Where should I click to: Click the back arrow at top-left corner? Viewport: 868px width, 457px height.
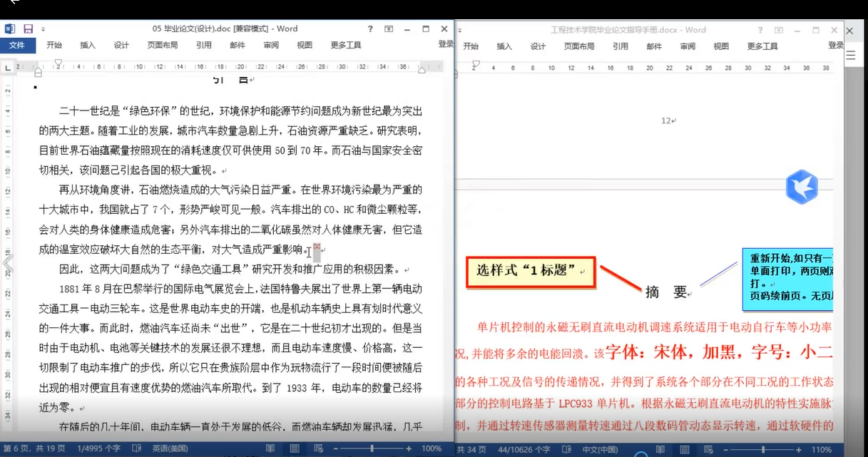(x=11, y=4)
